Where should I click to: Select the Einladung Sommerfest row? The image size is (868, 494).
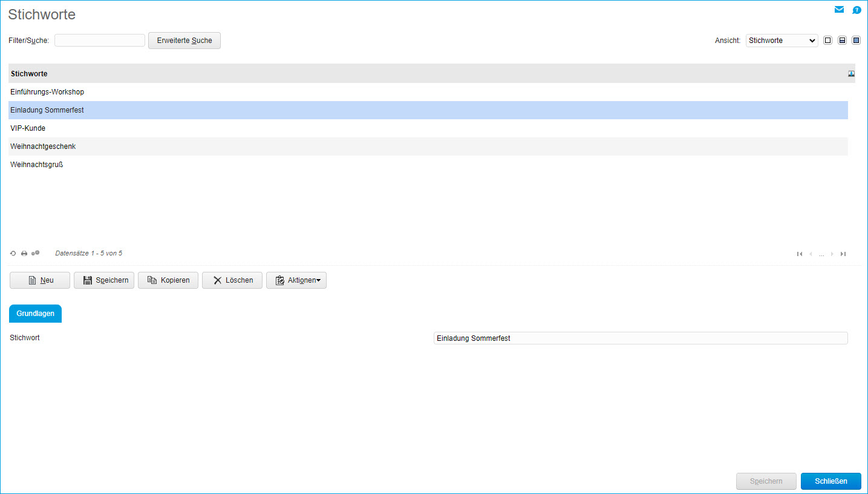click(428, 110)
